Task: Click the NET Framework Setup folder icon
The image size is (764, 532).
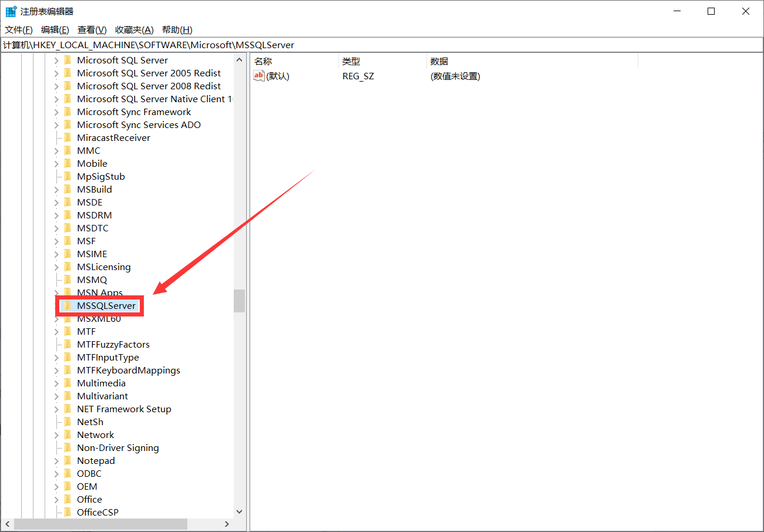Action: click(68, 409)
